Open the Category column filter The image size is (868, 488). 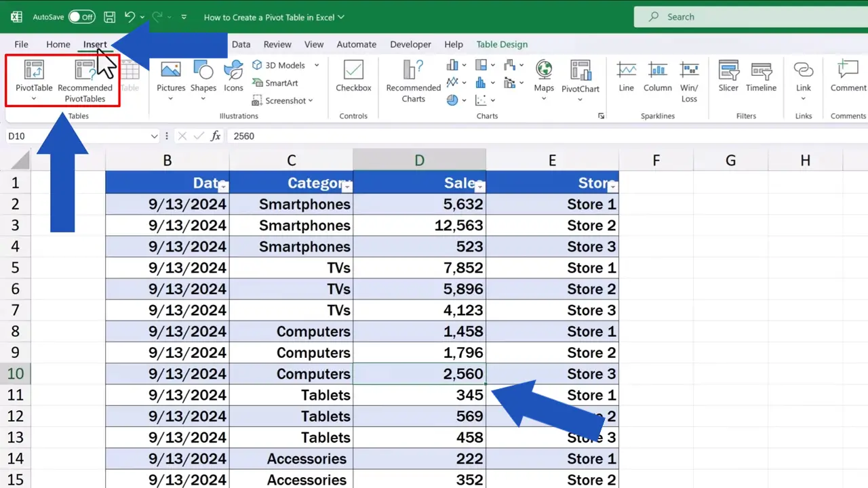[x=347, y=184]
